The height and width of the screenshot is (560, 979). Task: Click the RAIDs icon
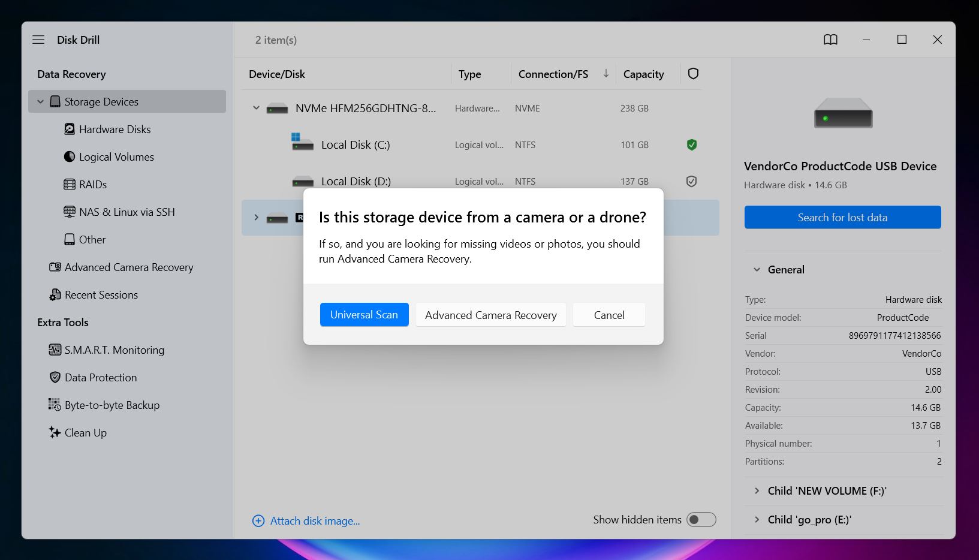point(70,184)
